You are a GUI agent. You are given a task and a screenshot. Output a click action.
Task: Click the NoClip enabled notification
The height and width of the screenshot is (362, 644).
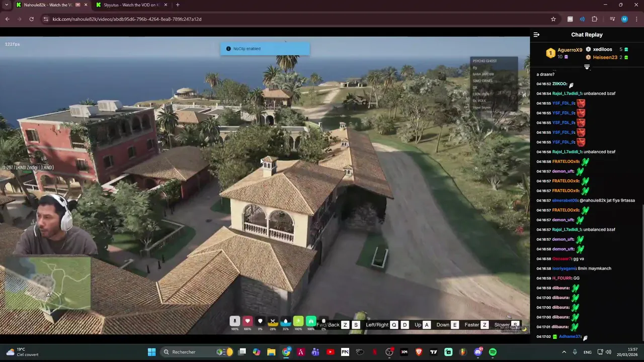point(265,49)
